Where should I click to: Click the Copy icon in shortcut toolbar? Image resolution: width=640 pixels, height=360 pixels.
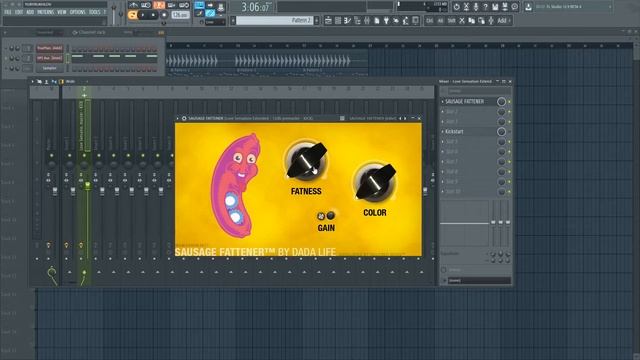click(x=471, y=20)
